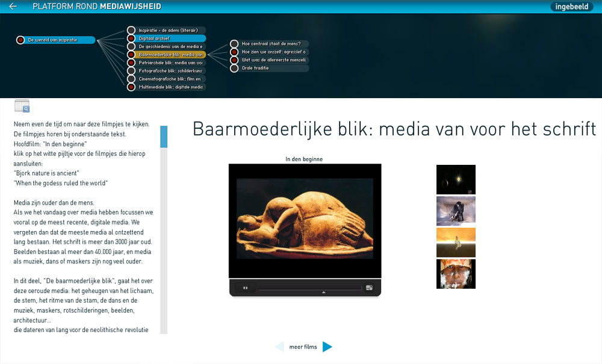This screenshot has width=602, height=364.
Task: Click the dark space thumbnail with the sun
Action: point(456,179)
